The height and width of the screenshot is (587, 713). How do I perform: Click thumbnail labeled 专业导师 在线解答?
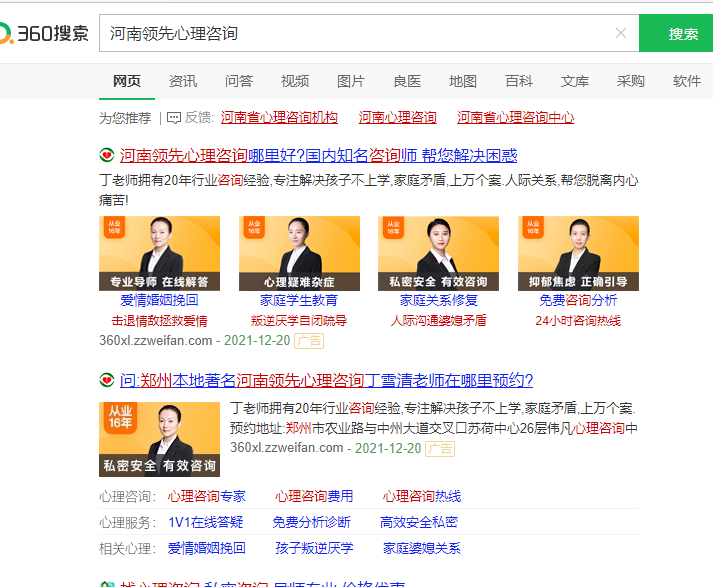(160, 253)
